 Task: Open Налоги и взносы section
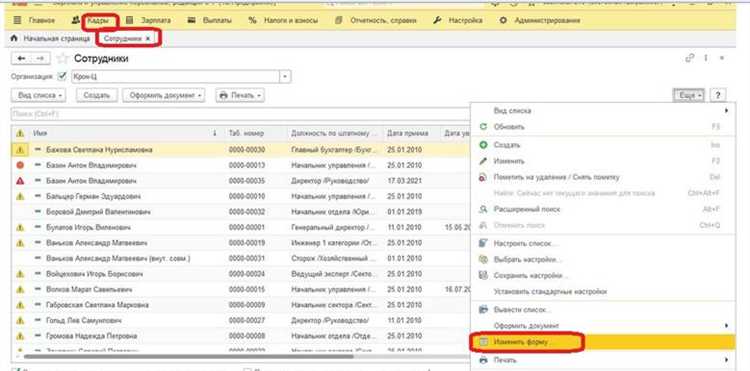click(x=283, y=21)
